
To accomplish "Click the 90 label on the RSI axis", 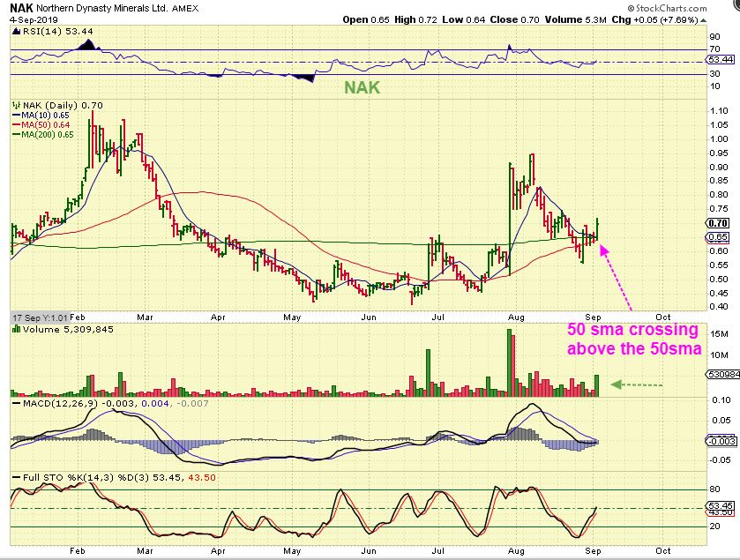I will pyautogui.click(x=714, y=37).
